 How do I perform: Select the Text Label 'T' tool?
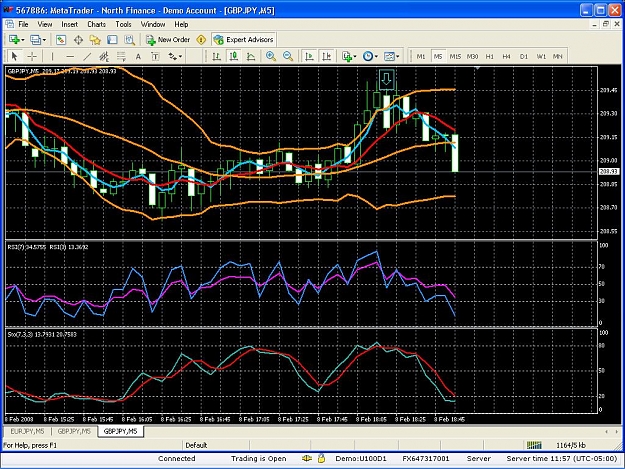155,56
